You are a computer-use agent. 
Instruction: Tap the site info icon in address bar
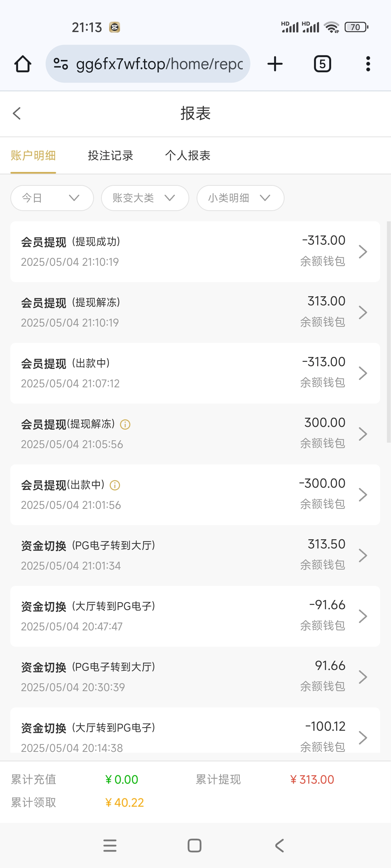[x=61, y=64]
